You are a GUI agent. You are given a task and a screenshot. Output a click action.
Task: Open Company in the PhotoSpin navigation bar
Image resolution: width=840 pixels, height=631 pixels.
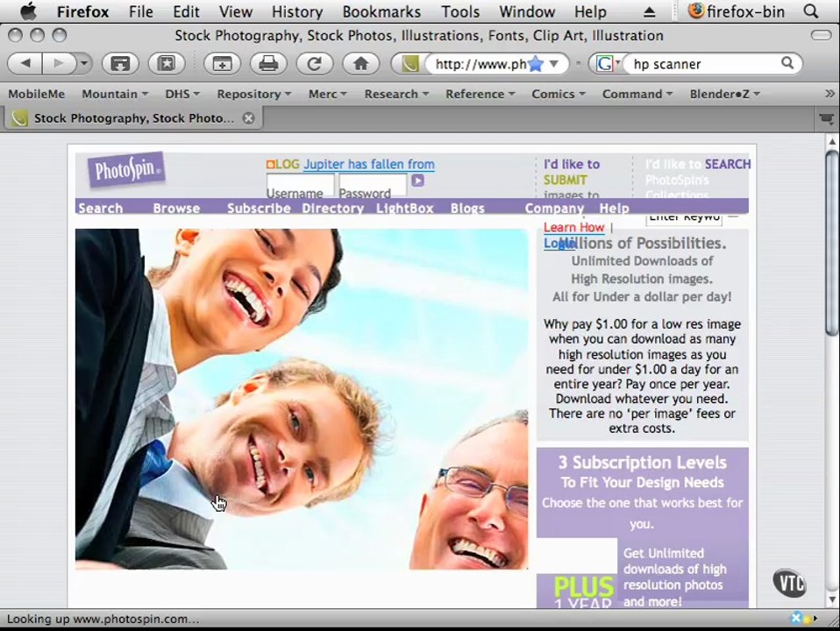554,208
